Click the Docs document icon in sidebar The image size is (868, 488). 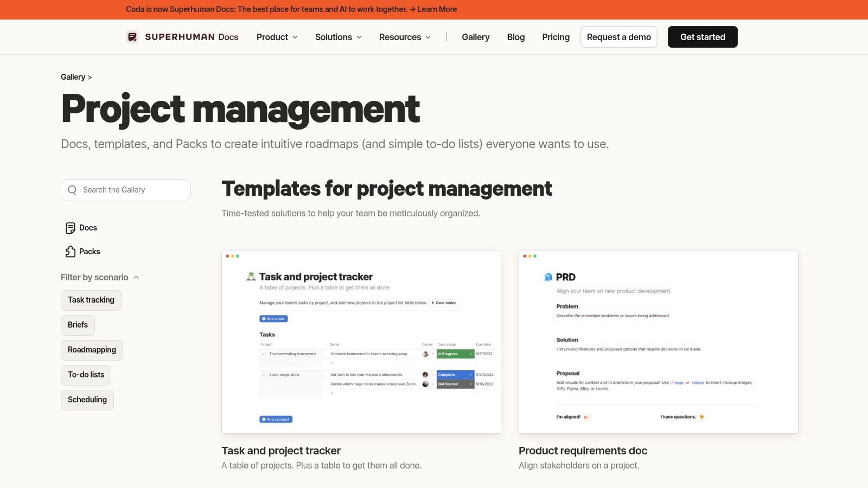[x=71, y=228]
